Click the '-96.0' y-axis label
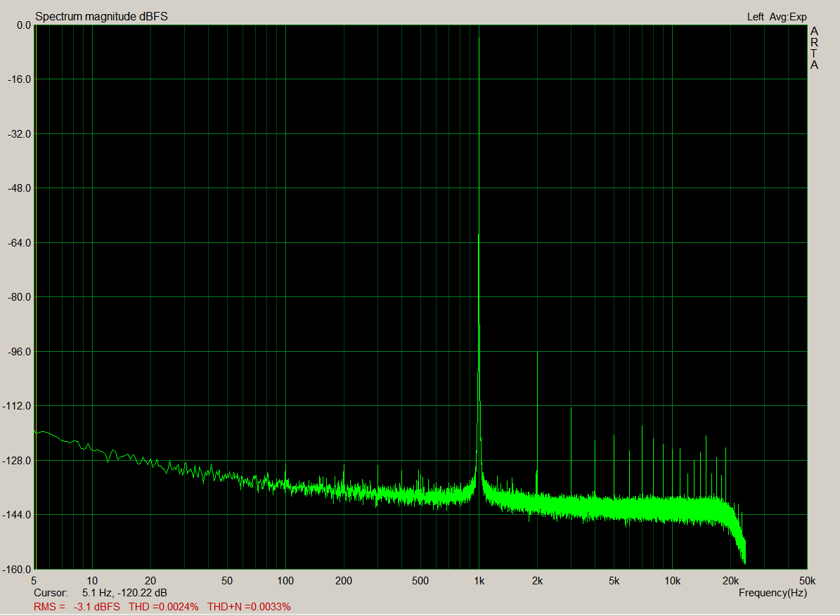This screenshot has height=616, width=840. [x=19, y=352]
